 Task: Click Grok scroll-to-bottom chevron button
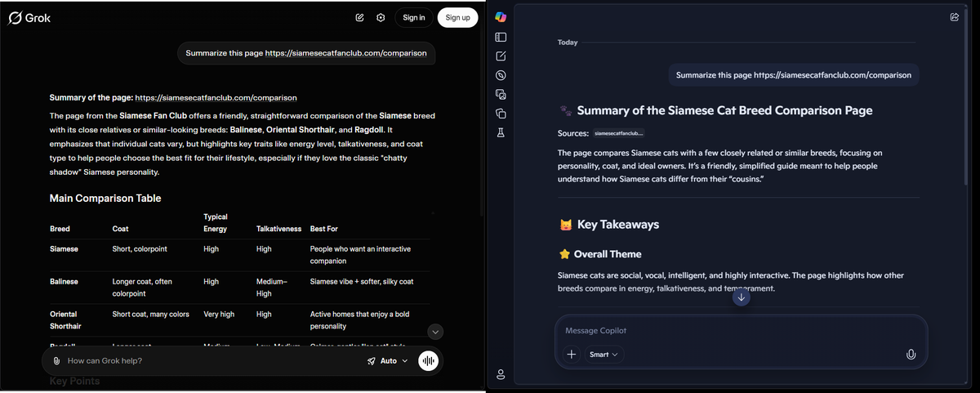(x=436, y=332)
